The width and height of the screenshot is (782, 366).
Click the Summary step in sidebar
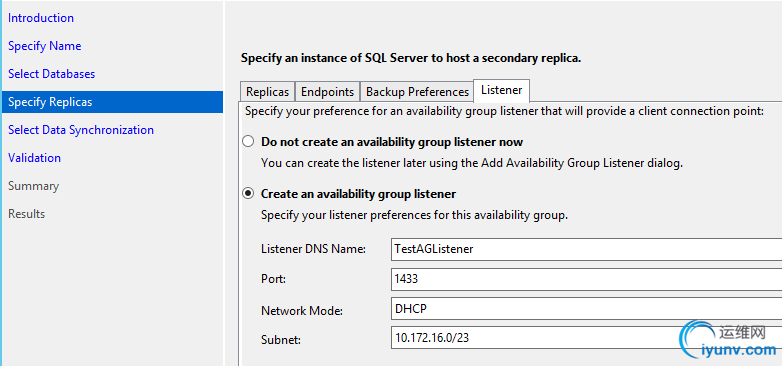coord(33,186)
